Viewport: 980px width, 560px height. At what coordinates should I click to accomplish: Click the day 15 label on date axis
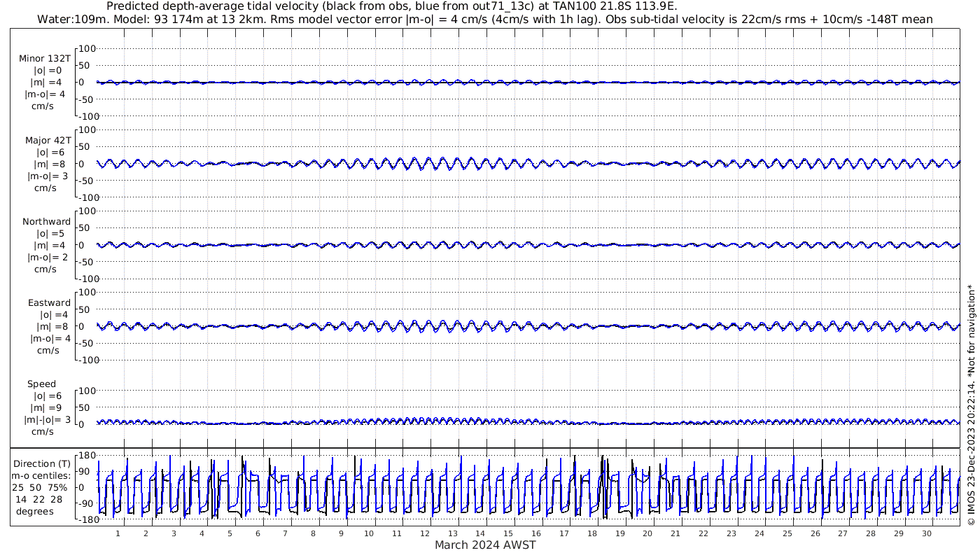coord(508,533)
